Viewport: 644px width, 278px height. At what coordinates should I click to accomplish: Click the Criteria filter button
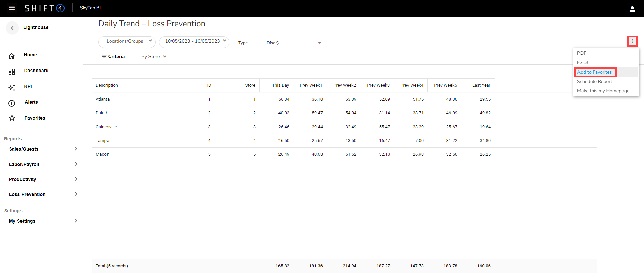[113, 57]
